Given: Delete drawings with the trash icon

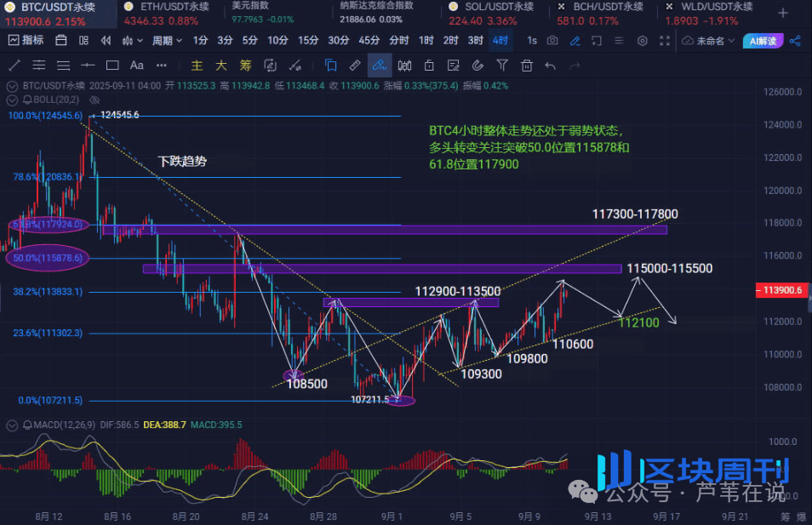Looking at the screenshot, I should click(x=527, y=66).
